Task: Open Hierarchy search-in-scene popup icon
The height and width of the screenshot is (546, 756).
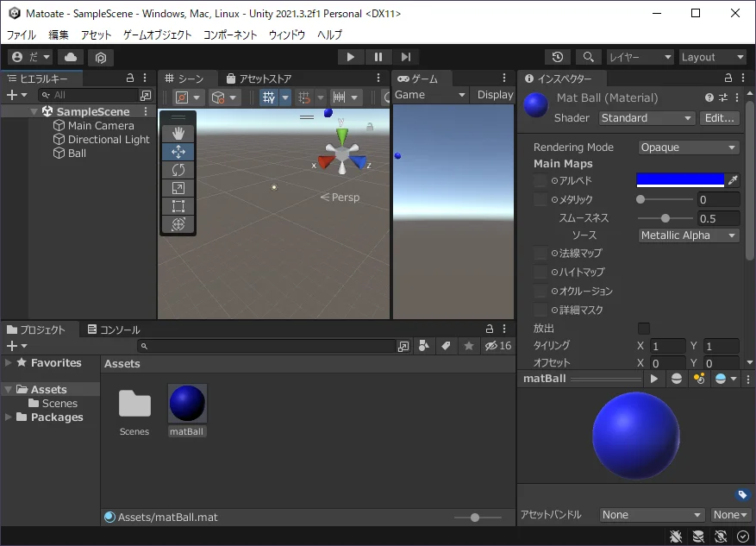Action: click(x=145, y=96)
